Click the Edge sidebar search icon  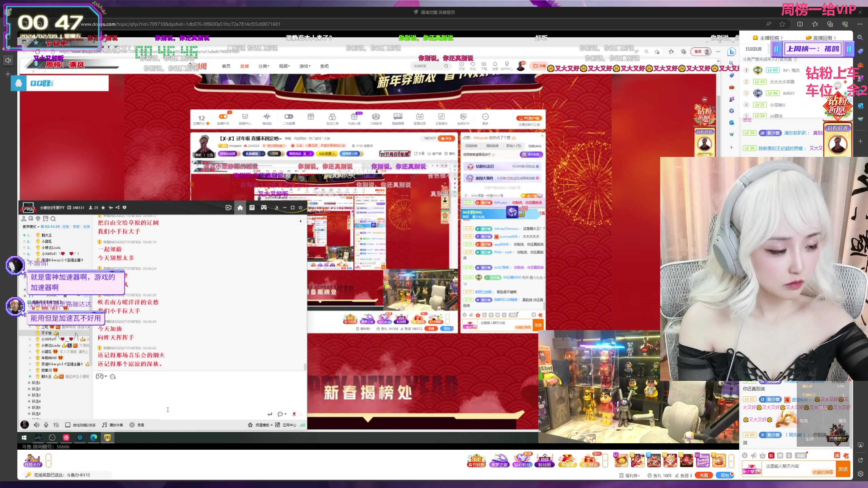(860, 38)
